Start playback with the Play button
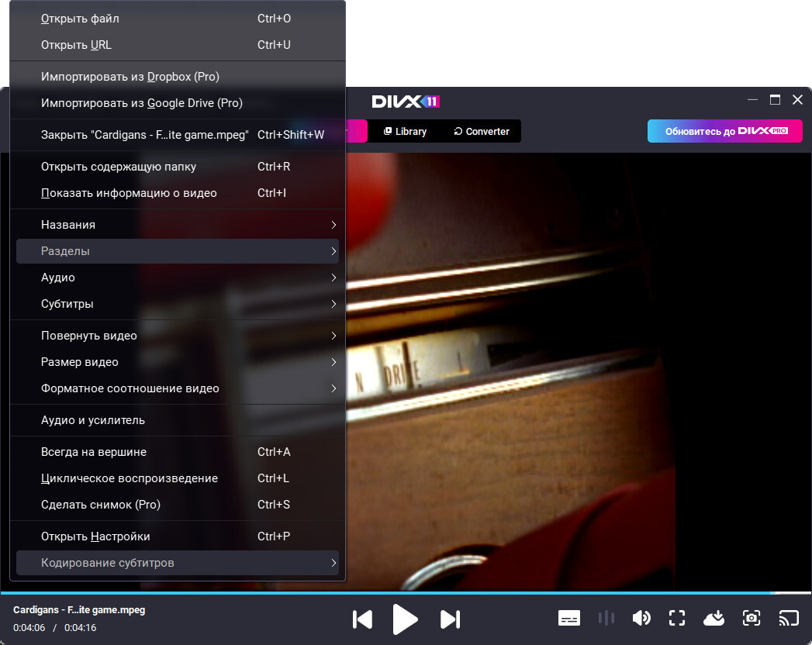This screenshot has height=645, width=812. pos(405,619)
